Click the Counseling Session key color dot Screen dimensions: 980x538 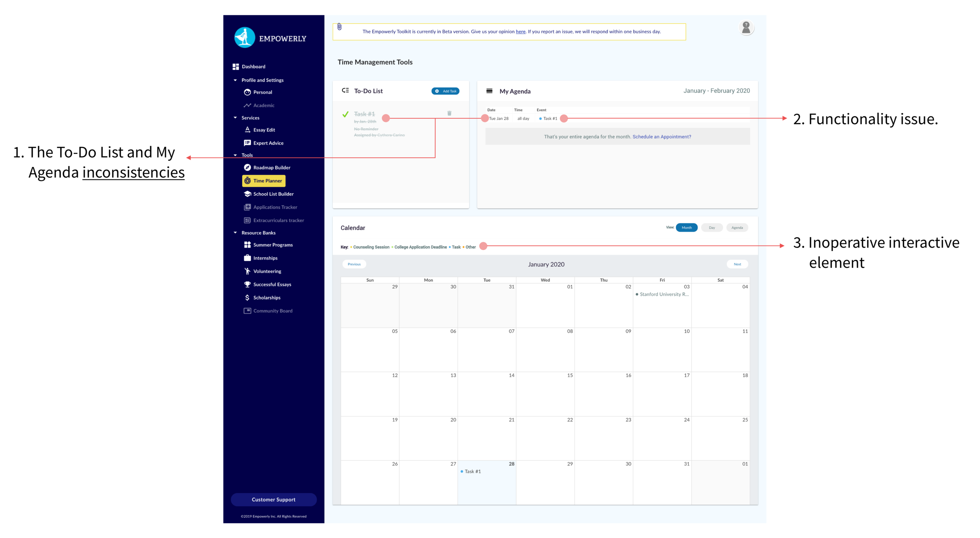[351, 247]
